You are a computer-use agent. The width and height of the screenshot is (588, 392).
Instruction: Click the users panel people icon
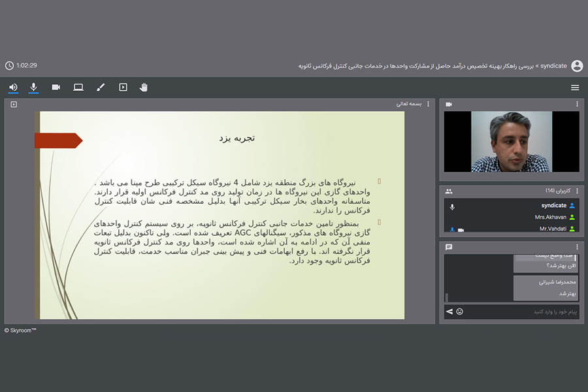[449, 191]
